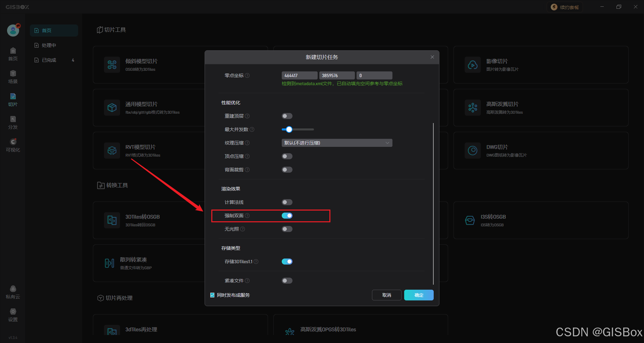Click the 影像切片 card title
This screenshot has width=644, height=343.
tap(497, 61)
